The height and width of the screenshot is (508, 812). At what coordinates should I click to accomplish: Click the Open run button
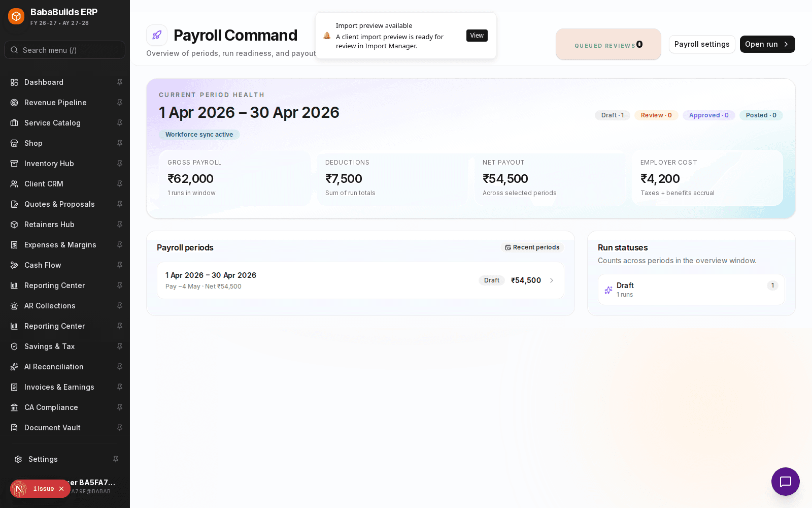[767, 44]
